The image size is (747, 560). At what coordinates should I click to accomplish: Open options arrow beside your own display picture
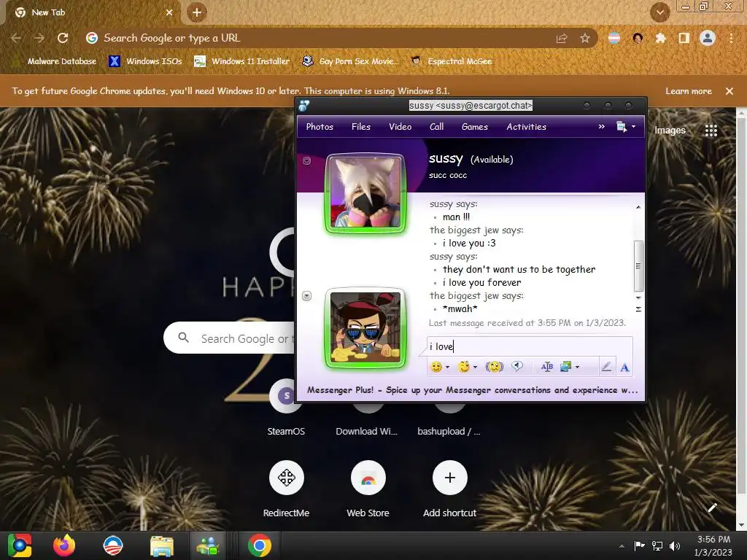click(x=307, y=296)
